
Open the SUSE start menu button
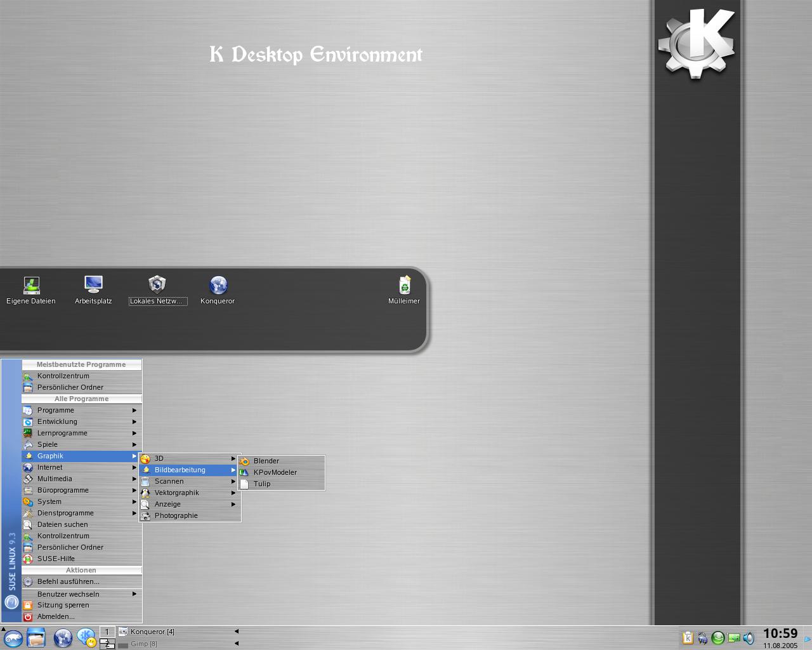(13, 638)
